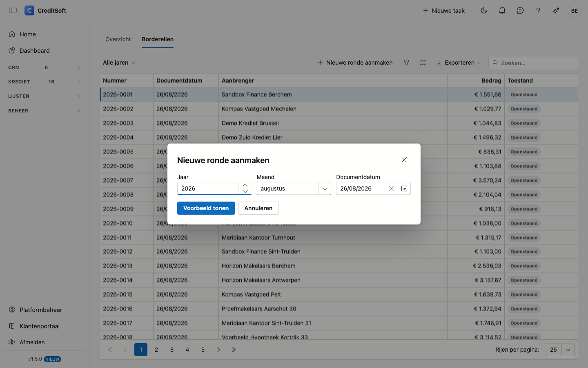This screenshot has height=368, width=588.
Task: Open the Alle jaren year filter
Action: pos(119,63)
